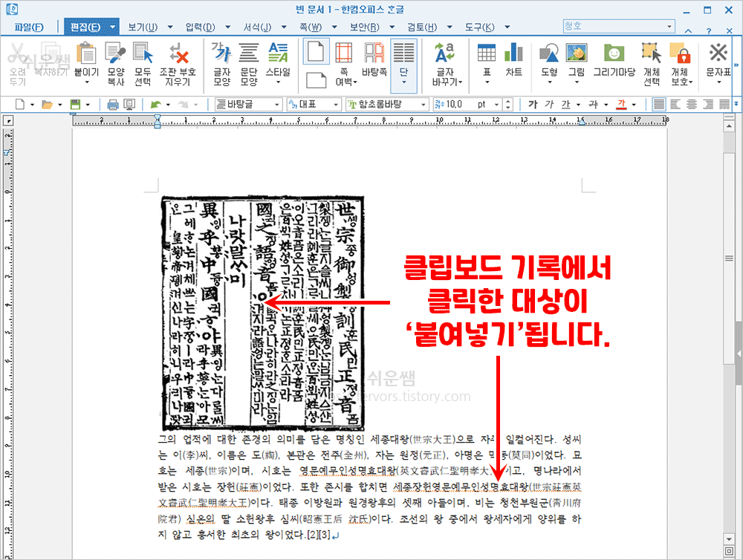Viewport: 743px width, 560px height.
Task: Enable justified paragraph alignment
Action: coord(659,104)
